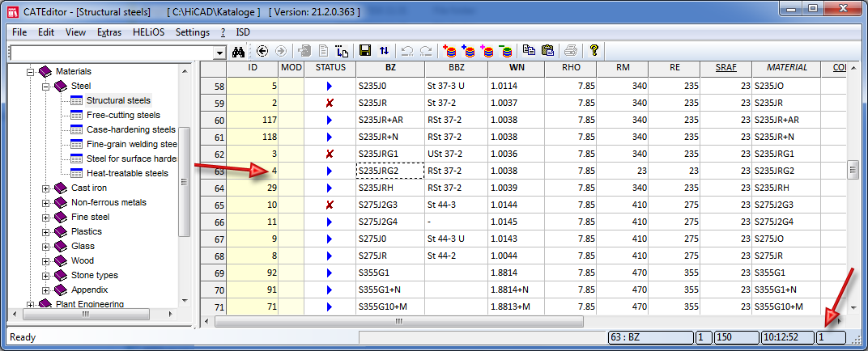The width and height of the screenshot is (868, 351).
Task: Go back with the left arrow icon
Action: click(x=262, y=52)
